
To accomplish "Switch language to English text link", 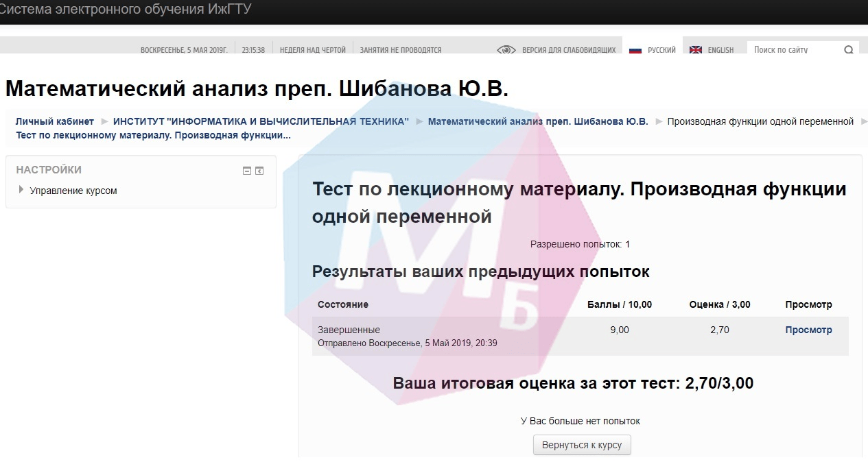I will pyautogui.click(x=720, y=50).
